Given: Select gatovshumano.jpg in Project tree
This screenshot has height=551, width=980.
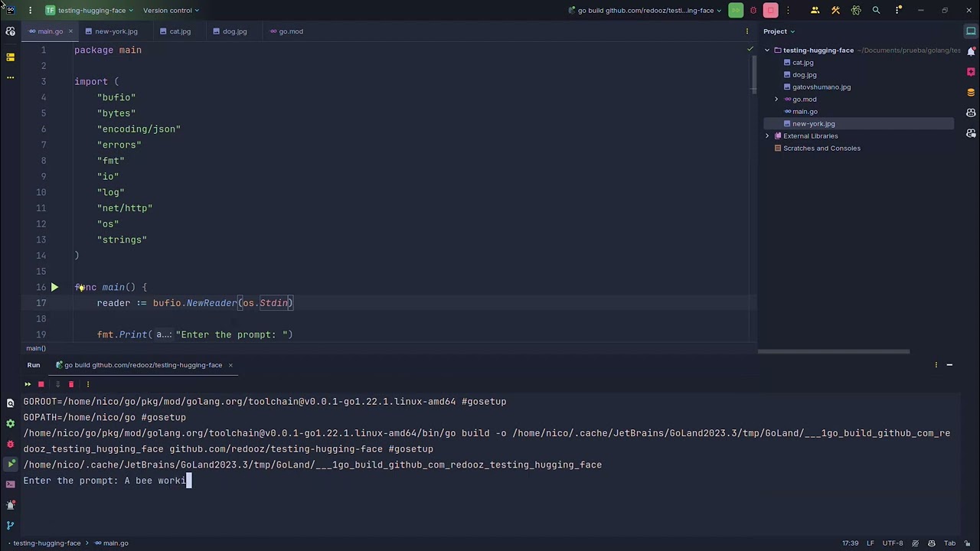Looking at the screenshot, I should pos(821,86).
